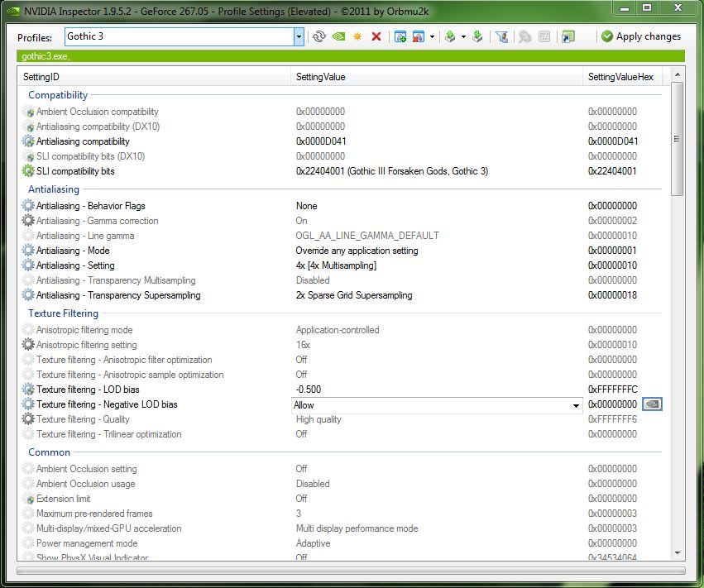Select the SLI compatibility bits (DX10) row
The width and height of the screenshot is (704, 588).
[x=344, y=156]
